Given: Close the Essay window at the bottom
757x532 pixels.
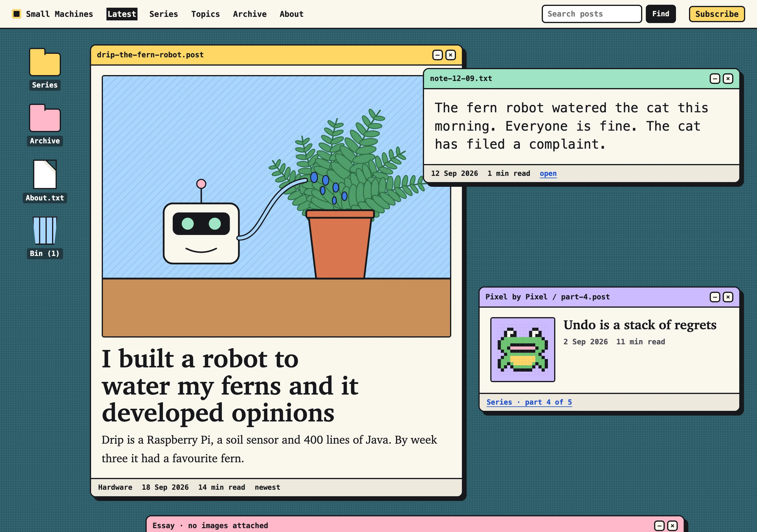Looking at the screenshot, I should click(673, 525).
